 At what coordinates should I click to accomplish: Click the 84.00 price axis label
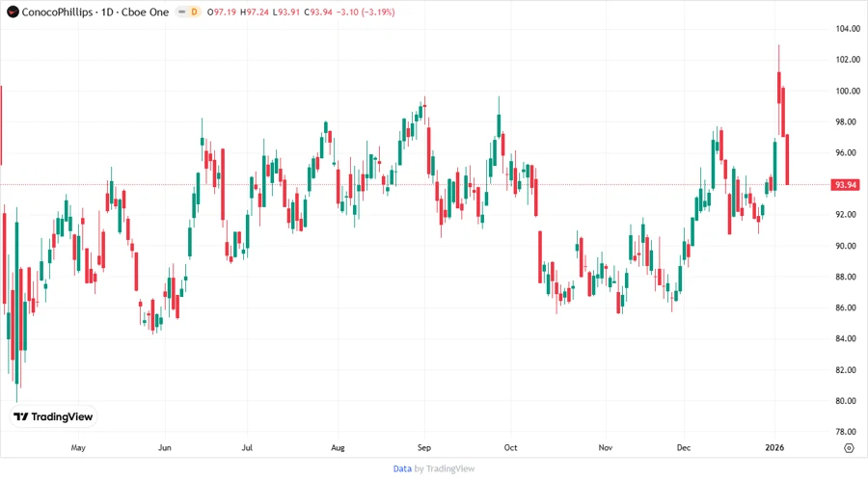pos(848,338)
